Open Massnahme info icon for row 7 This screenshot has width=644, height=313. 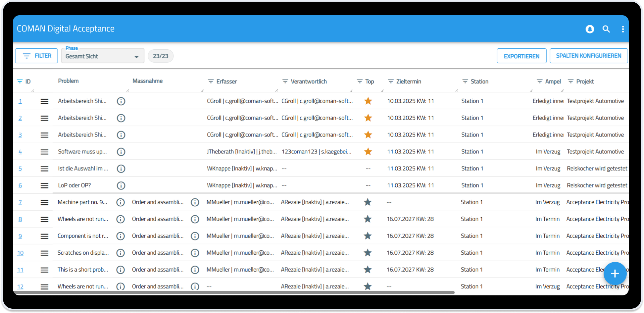click(195, 202)
